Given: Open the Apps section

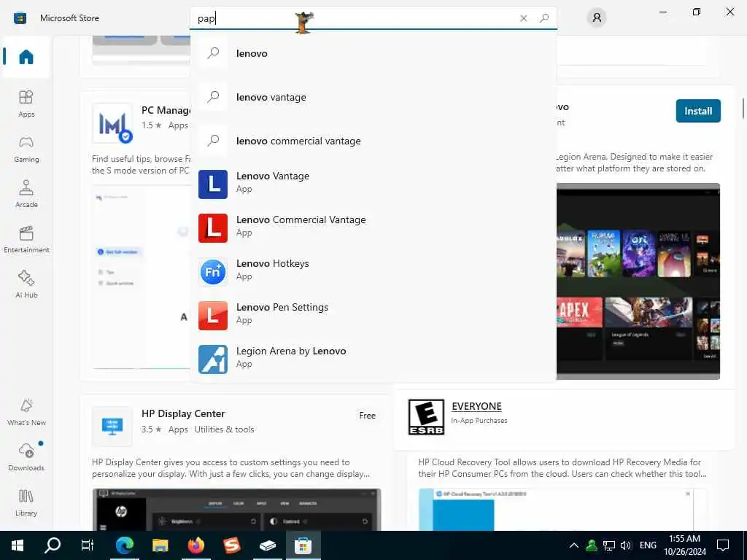Looking at the screenshot, I should tap(26, 104).
